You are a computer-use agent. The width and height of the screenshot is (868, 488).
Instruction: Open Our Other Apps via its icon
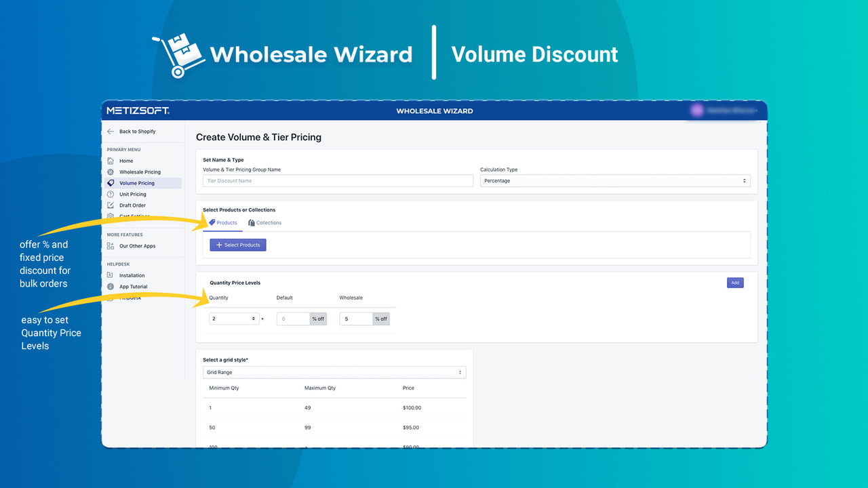(111, 245)
